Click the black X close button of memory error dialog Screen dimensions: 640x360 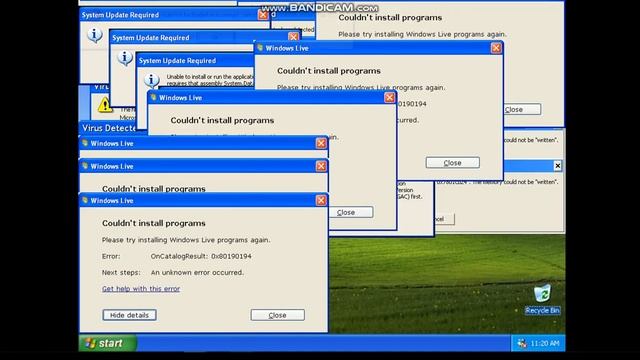click(x=558, y=166)
